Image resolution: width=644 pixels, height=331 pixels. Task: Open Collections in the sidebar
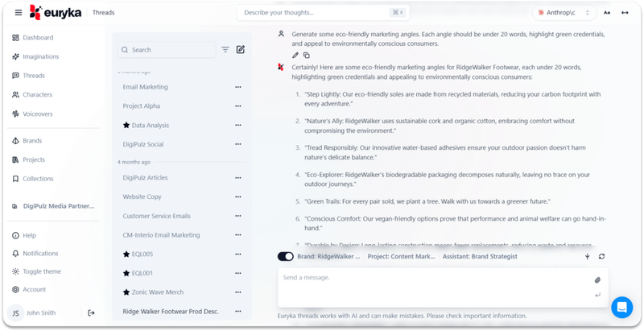33,179
